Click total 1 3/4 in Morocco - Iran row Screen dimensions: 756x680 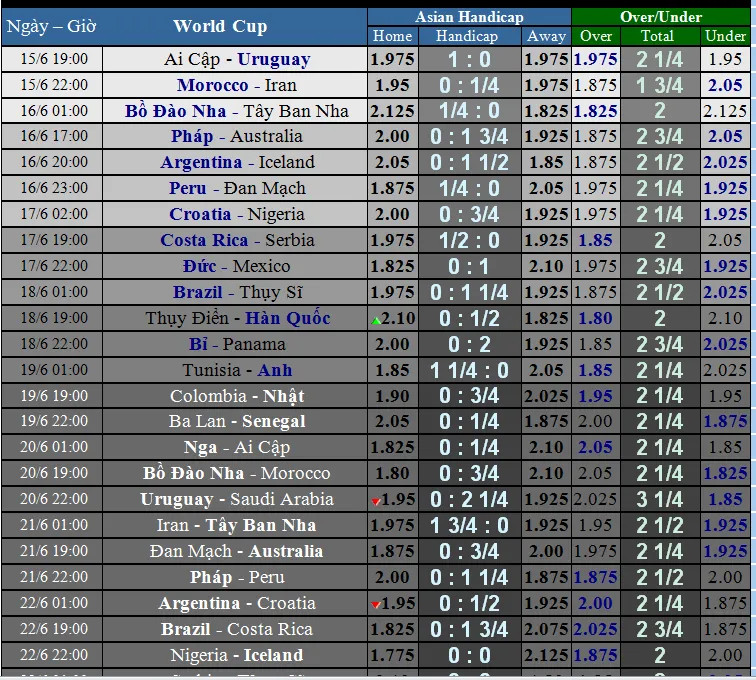[x=660, y=86]
